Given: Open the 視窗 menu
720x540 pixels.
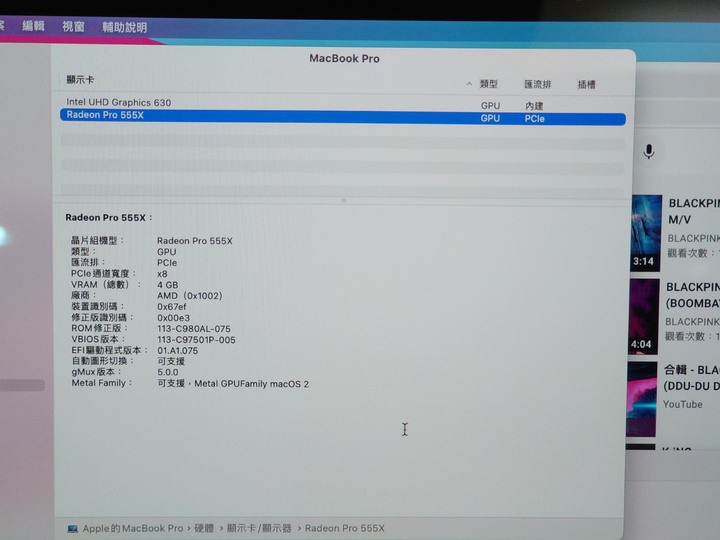Looking at the screenshot, I should 73,27.
